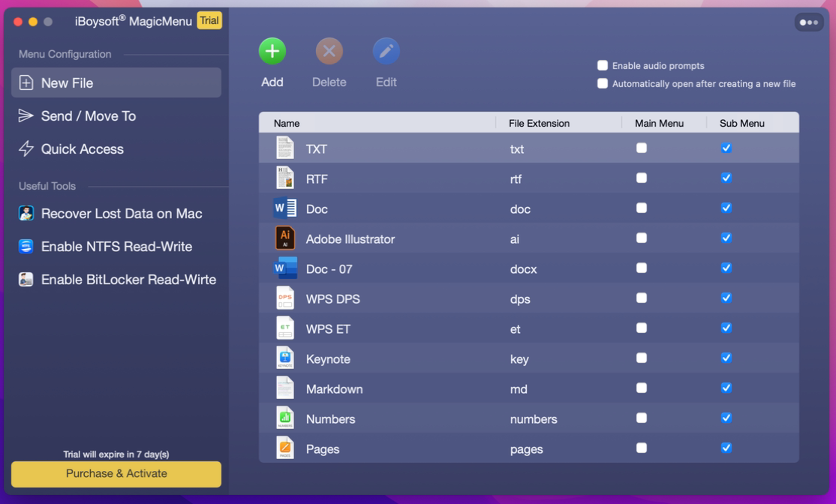Image resolution: width=836 pixels, height=504 pixels.
Task: Click the RTF document icon
Action: pos(284,178)
